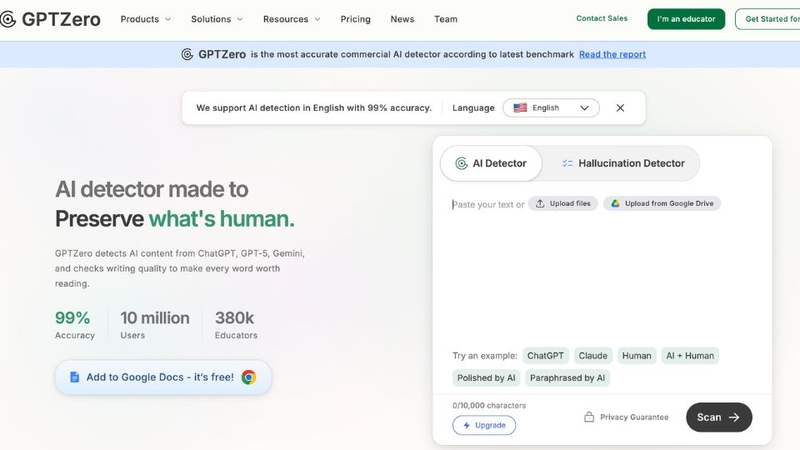Click the Scan button
The height and width of the screenshot is (450, 800).
click(719, 417)
